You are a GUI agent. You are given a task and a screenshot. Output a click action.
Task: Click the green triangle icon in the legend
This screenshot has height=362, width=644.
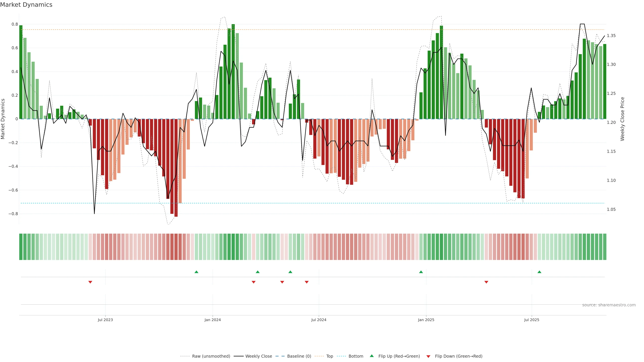(x=372, y=356)
